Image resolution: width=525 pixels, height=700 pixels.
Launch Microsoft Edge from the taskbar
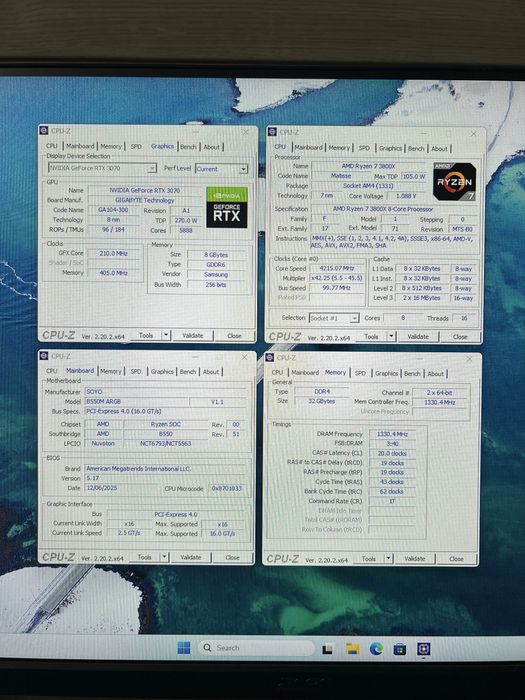376,648
